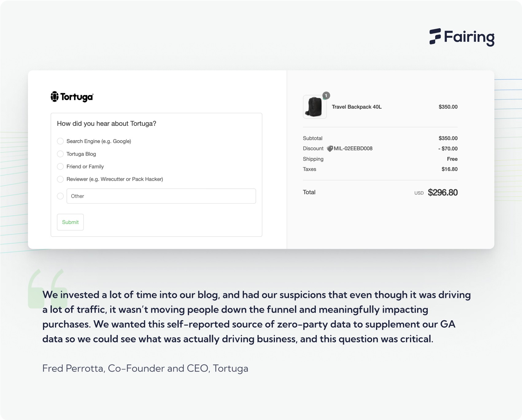Click the Travel Backpack 40L product name

click(357, 107)
